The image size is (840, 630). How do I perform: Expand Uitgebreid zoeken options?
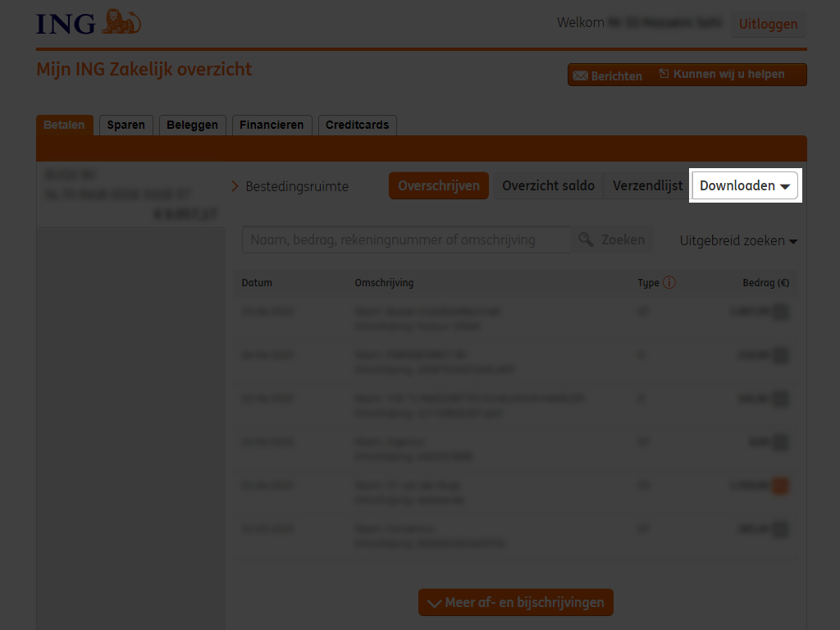click(737, 240)
